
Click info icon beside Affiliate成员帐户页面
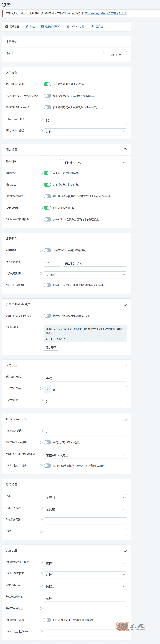[41, 562]
